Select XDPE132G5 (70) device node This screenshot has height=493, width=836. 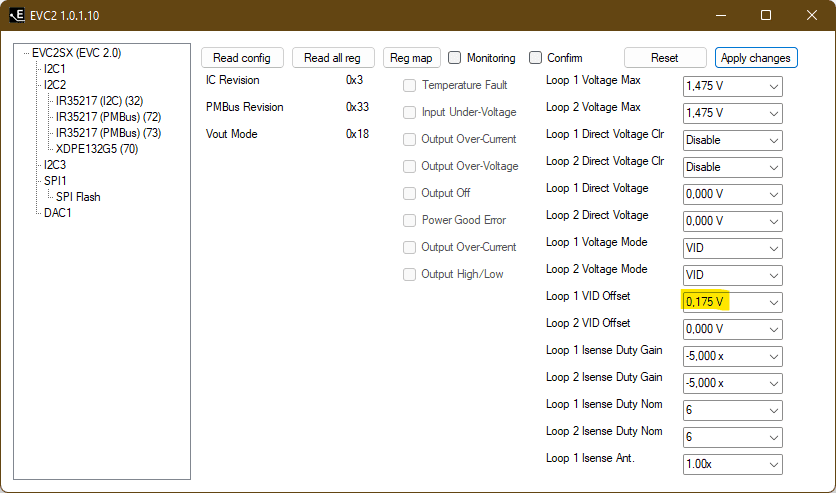pyautogui.click(x=97, y=149)
